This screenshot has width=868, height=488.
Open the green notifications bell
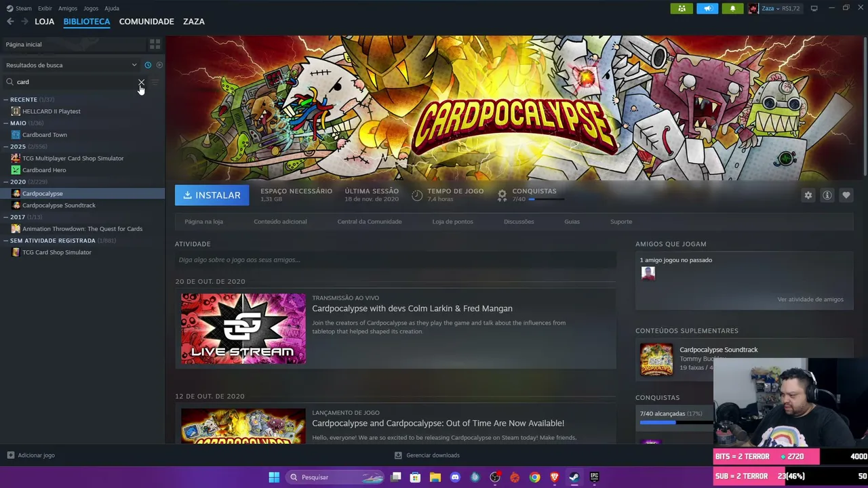[732, 9]
